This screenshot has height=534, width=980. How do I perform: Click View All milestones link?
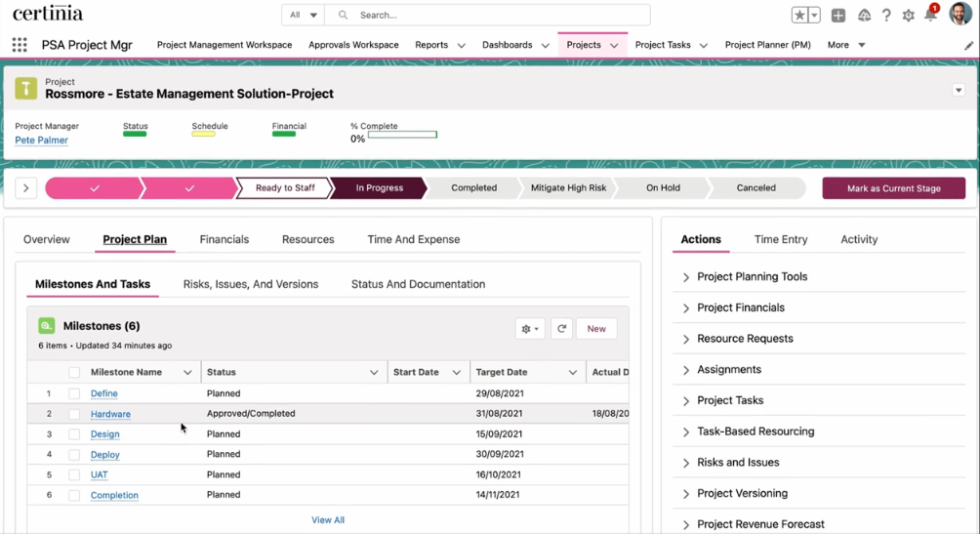coord(328,520)
